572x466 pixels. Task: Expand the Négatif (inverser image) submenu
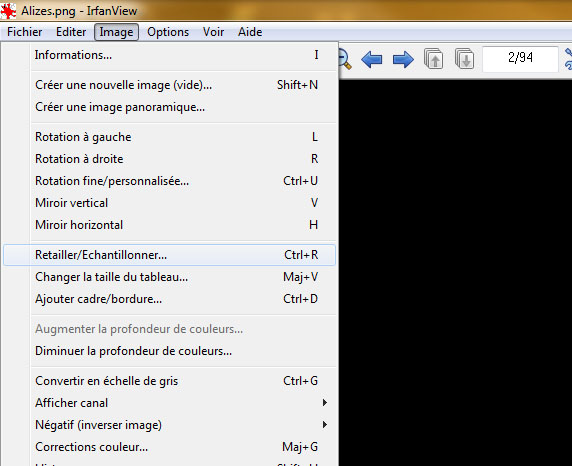[x=169, y=425]
